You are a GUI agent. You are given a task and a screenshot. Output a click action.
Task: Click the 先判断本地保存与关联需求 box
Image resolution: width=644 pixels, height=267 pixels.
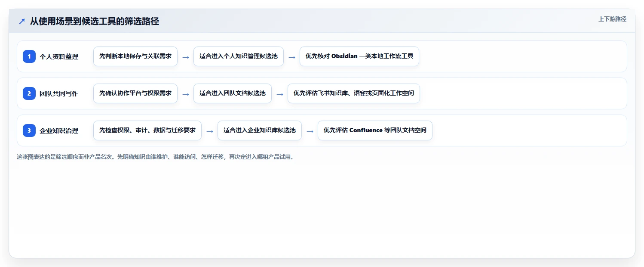pos(135,56)
